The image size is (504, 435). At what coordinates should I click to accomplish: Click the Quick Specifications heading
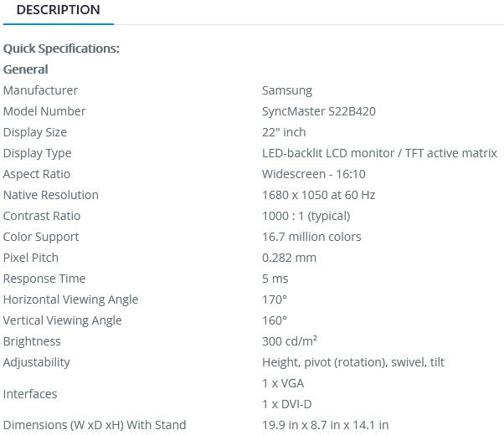coord(61,49)
